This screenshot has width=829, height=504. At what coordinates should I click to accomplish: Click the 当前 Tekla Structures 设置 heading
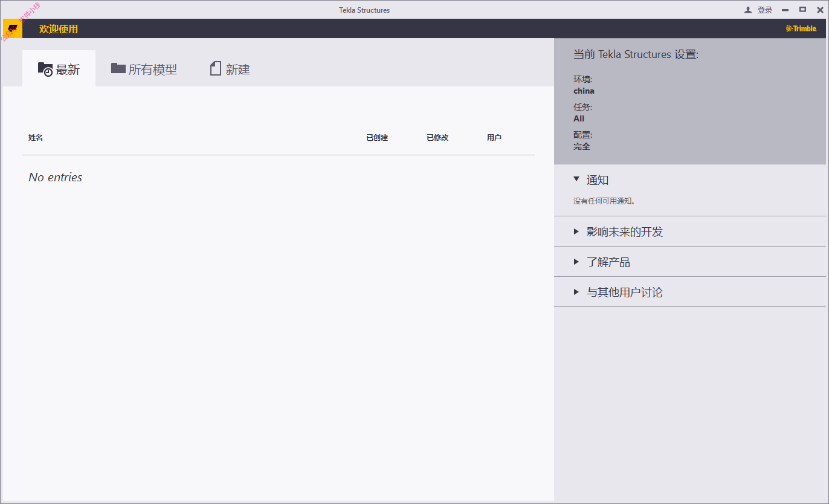coord(636,54)
